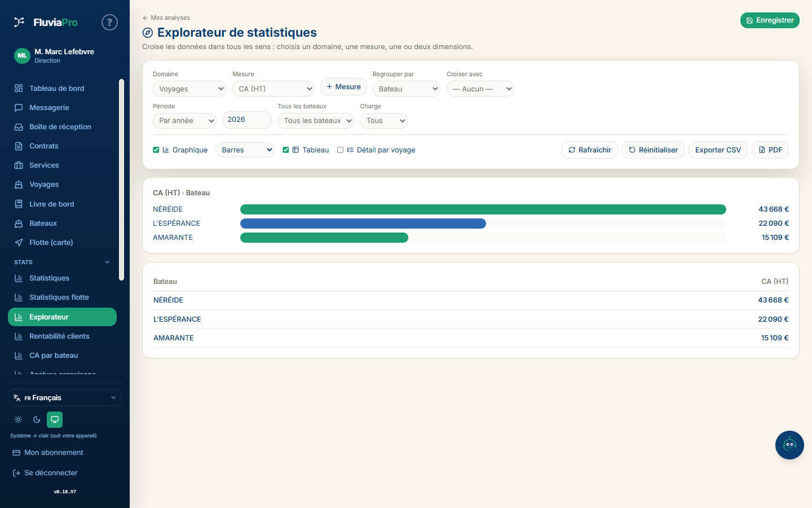This screenshot has height=508, width=812.
Task: Open the Période dropdown Par année
Action: tap(184, 120)
